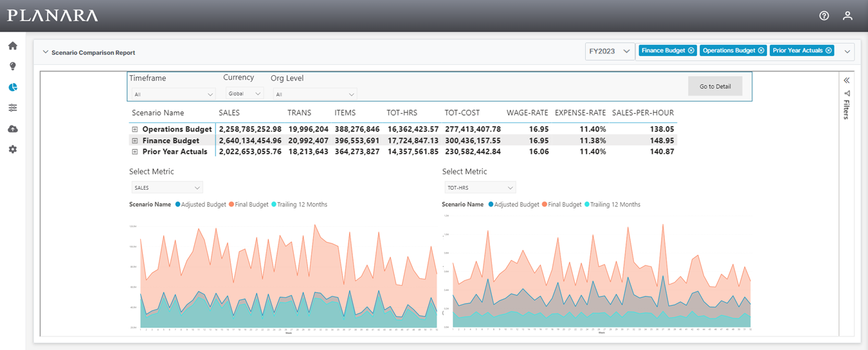Sort by the Scenario Name column header
Screen dimensions: 868x350
pos(158,113)
